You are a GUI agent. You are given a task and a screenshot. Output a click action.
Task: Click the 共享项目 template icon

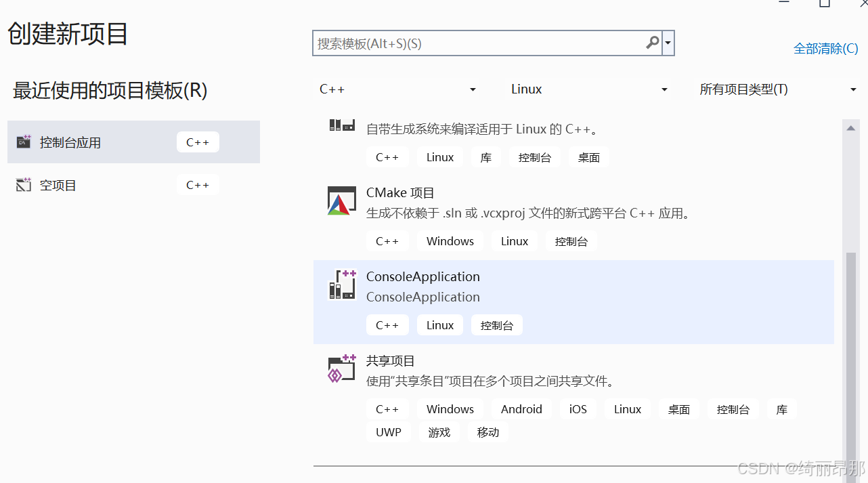coord(342,369)
